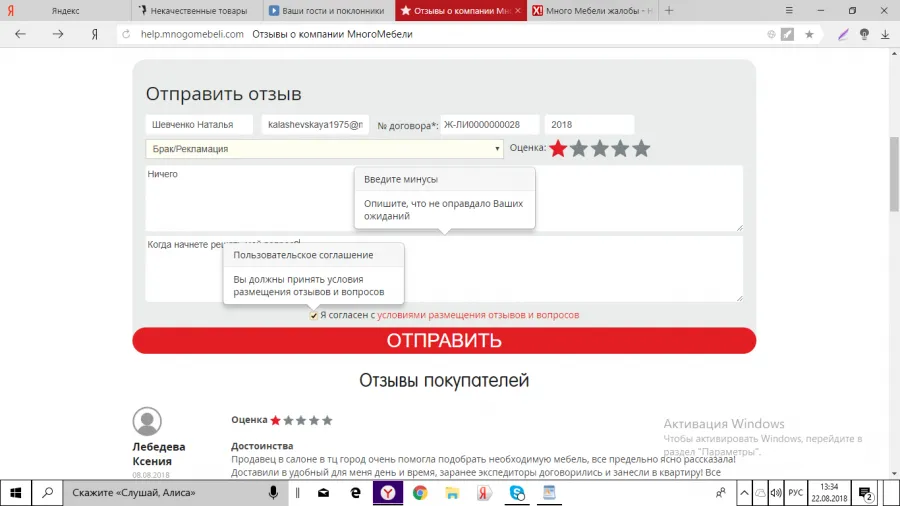Click the Шевченко Наталья name field

[x=199, y=124]
